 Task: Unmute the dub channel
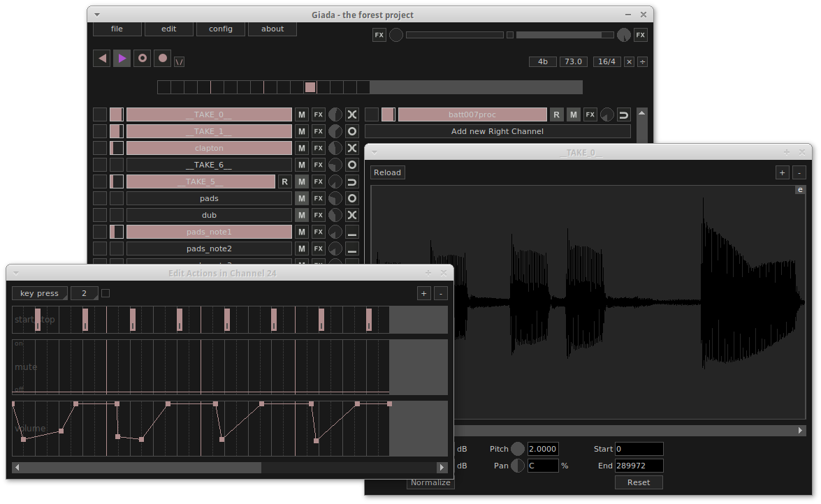pos(302,215)
